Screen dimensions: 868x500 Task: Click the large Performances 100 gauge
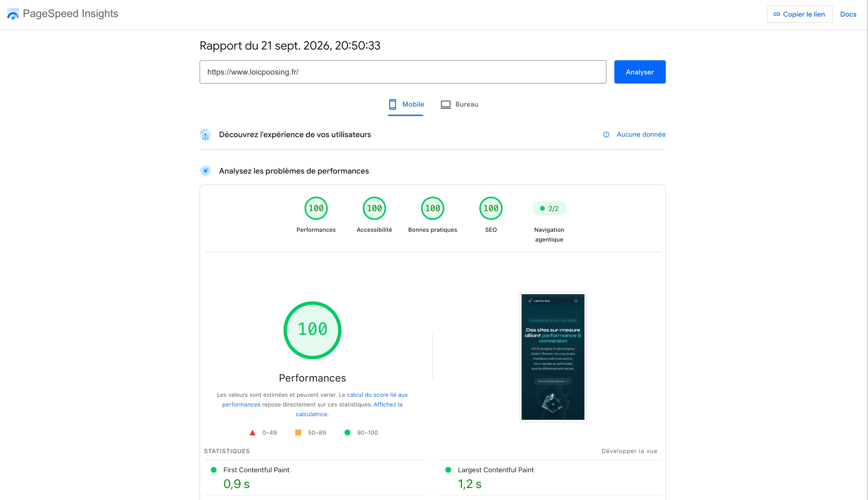tap(312, 330)
